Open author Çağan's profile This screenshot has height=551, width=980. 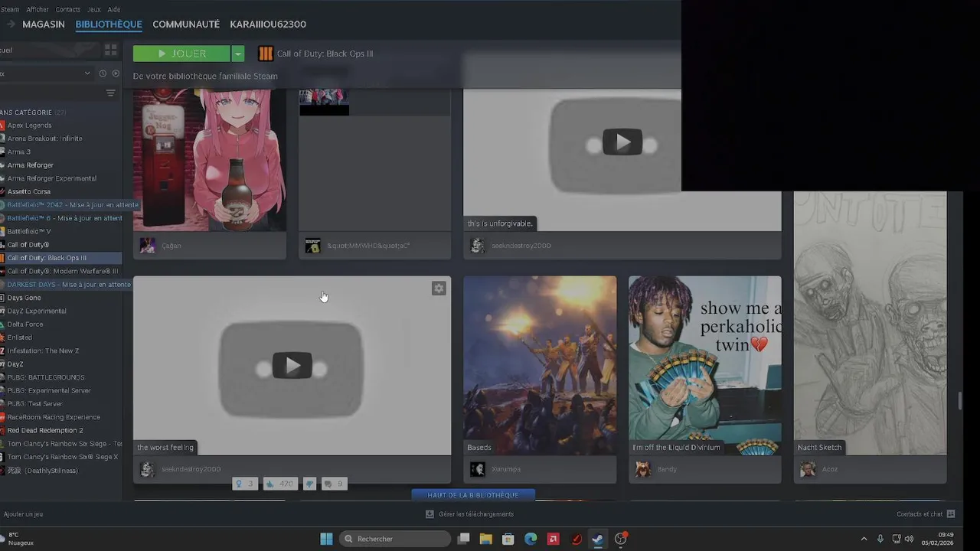coord(171,246)
